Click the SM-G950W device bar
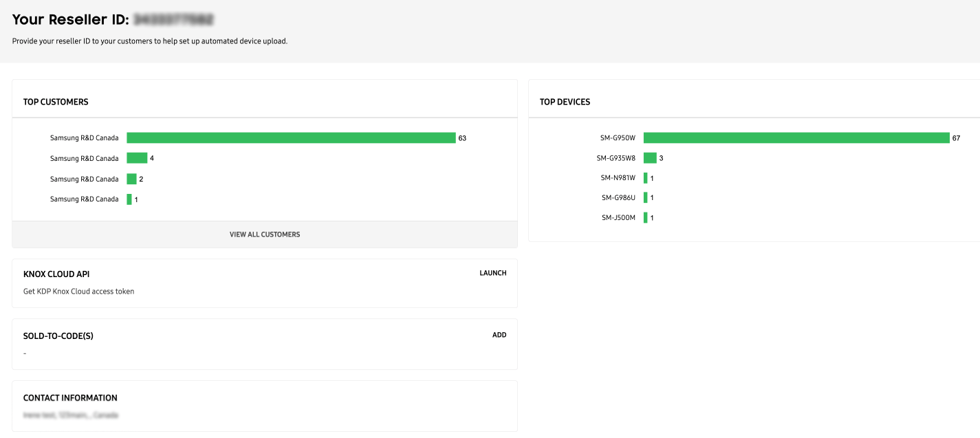The image size is (980, 438). point(796,138)
